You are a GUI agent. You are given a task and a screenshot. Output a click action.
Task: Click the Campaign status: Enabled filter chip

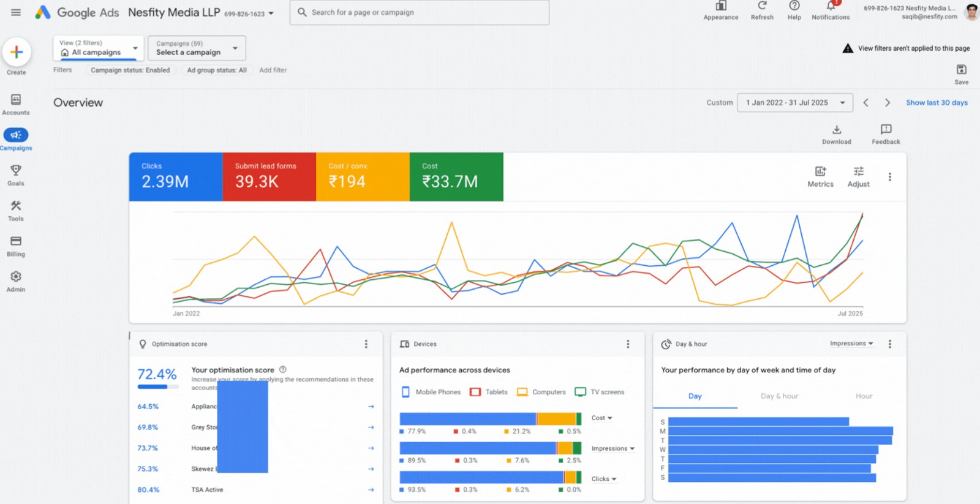coord(130,70)
